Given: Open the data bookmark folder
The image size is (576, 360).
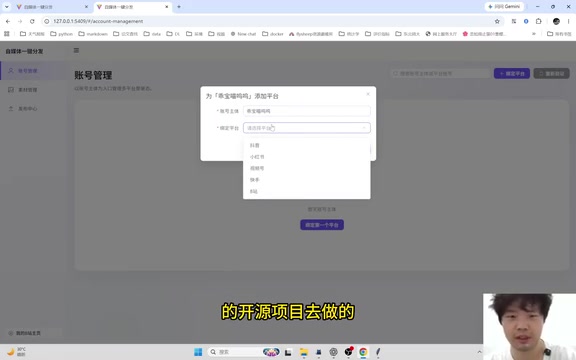Looking at the screenshot, I should pos(152,34).
